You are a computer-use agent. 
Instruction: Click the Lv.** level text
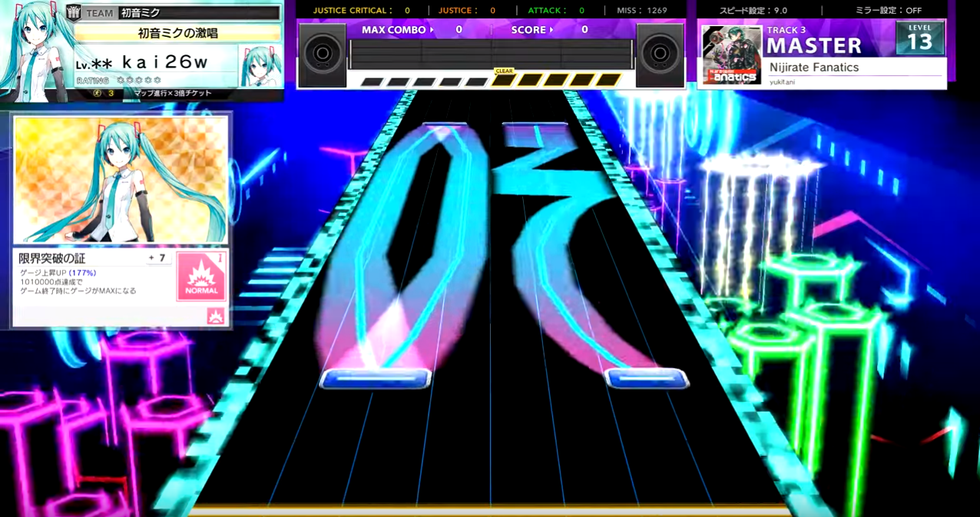pos(95,65)
